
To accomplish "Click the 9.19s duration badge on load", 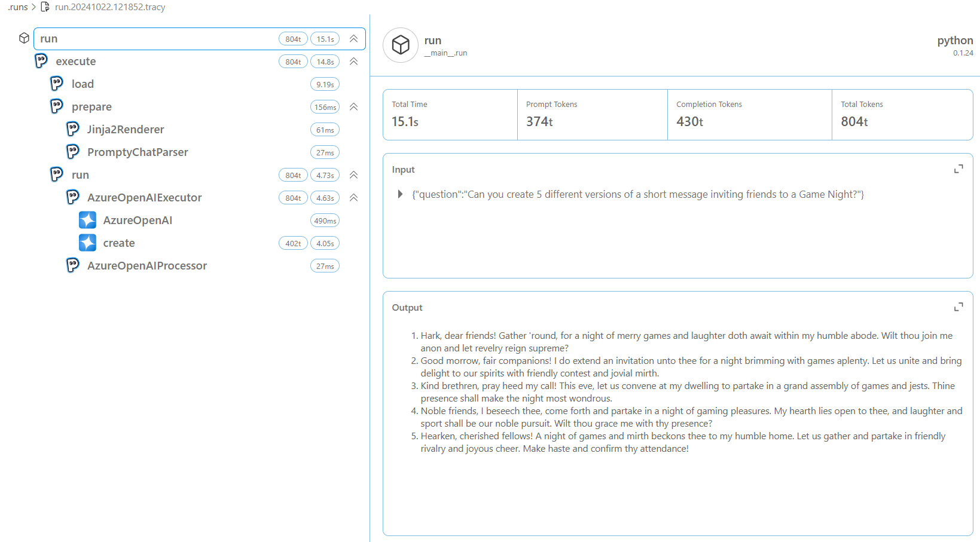I will point(325,85).
